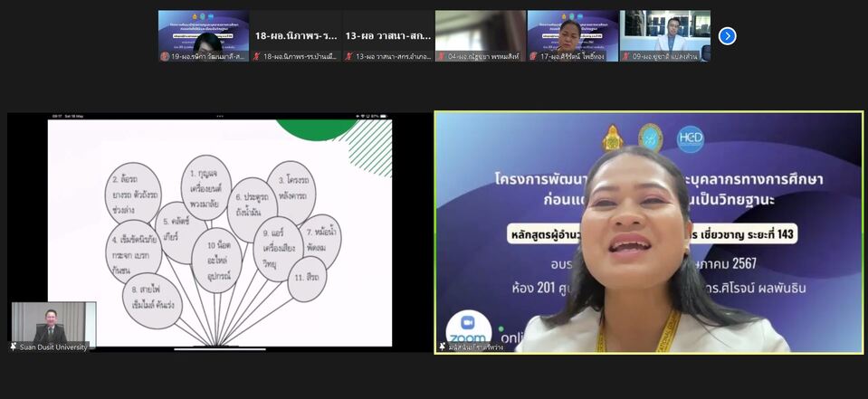This screenshot has width=868, height=399.
Task: Select the 09-ผอ. participant video tile
Action: (x=665, y=36)
